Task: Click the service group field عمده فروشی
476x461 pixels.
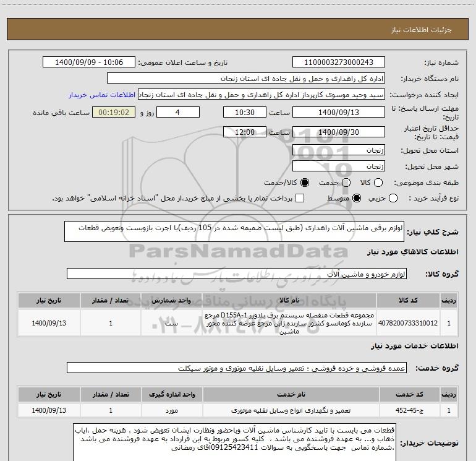Action: click(x=237, y=368)
